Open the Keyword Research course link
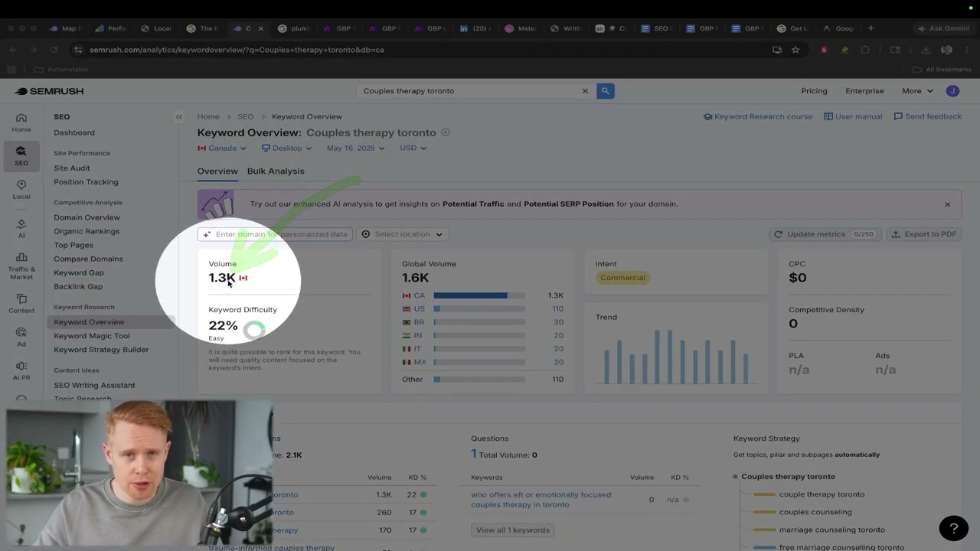Image resolution: width=980 pixels, height=551 pixels. tap(758, 117)
